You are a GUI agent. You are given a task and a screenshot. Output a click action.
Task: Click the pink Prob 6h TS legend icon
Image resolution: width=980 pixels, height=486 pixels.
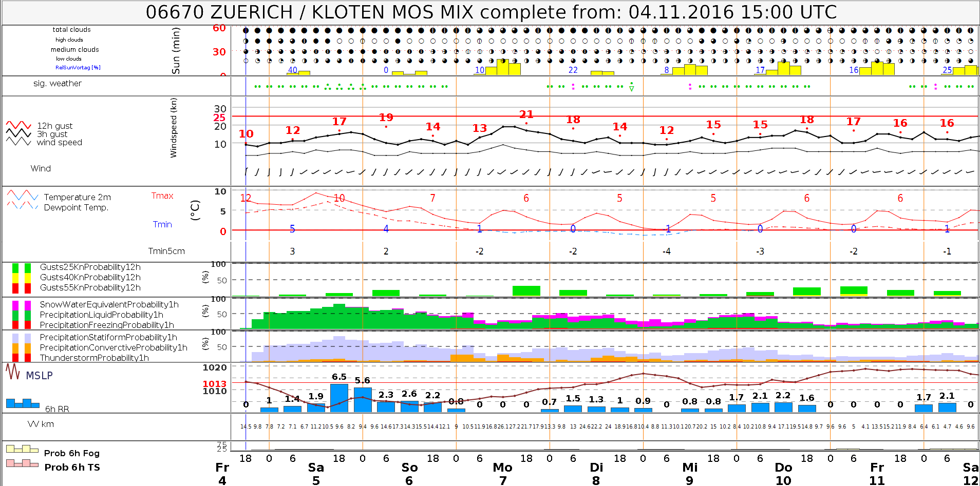(x=22, y=463)
